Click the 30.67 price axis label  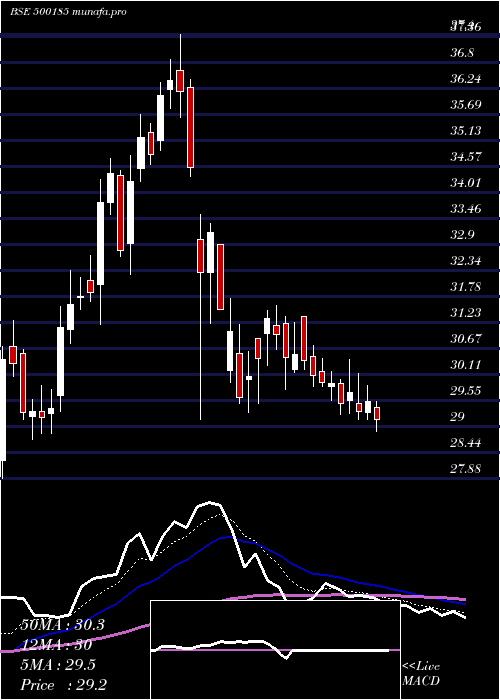(466, 338)
